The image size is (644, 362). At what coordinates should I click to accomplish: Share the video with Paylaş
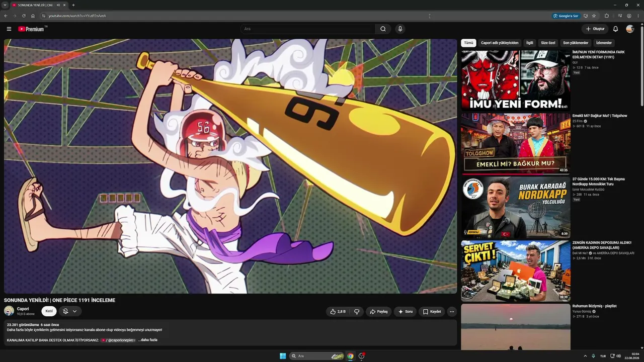379,312
